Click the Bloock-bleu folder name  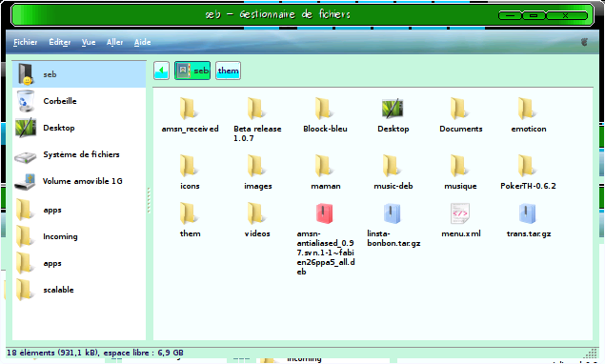pyautogui.click(x=325, y=129)
